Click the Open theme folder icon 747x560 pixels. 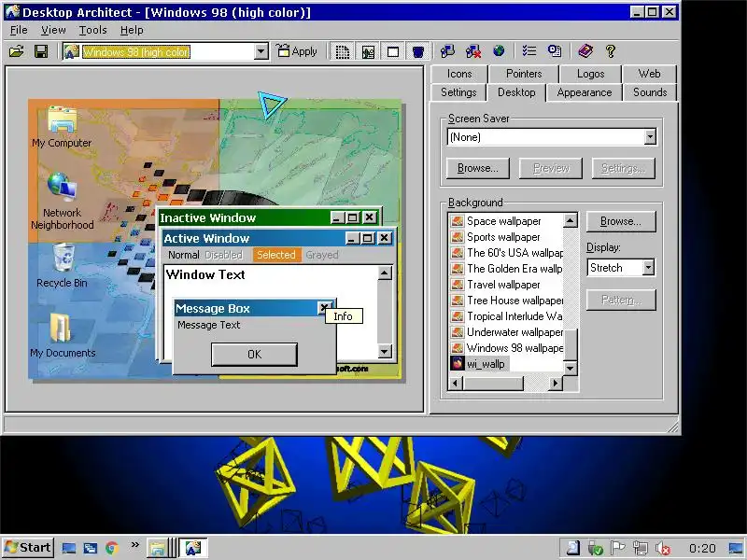click(x=17, y=51)
